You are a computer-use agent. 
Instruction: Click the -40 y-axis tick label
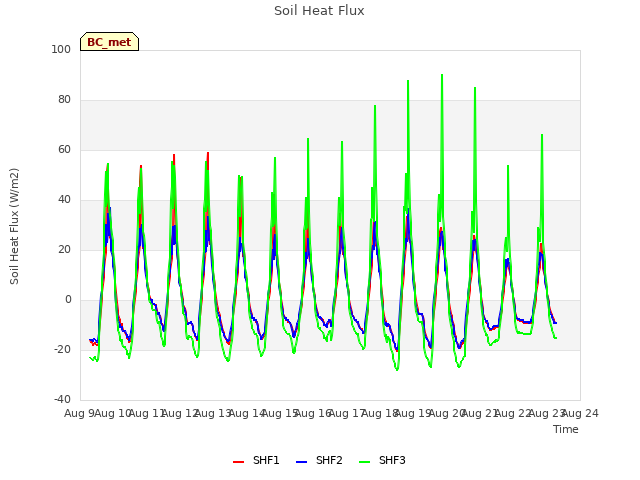point(62,399)
